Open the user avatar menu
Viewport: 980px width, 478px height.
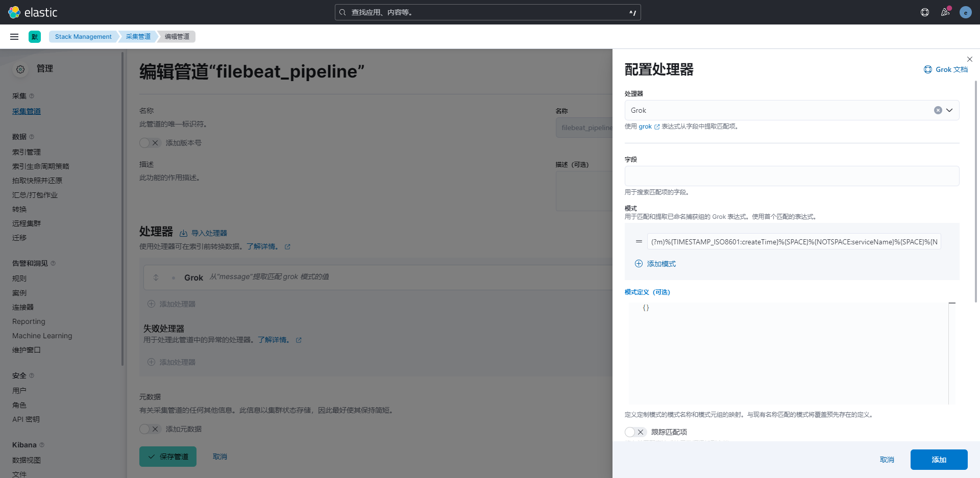click(x=965, y=12)
